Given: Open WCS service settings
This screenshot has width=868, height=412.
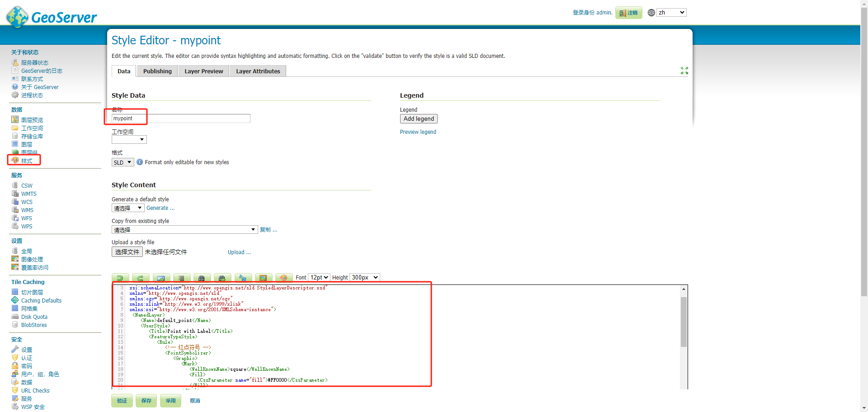Looking at the screenshot, I should point(27,202).
